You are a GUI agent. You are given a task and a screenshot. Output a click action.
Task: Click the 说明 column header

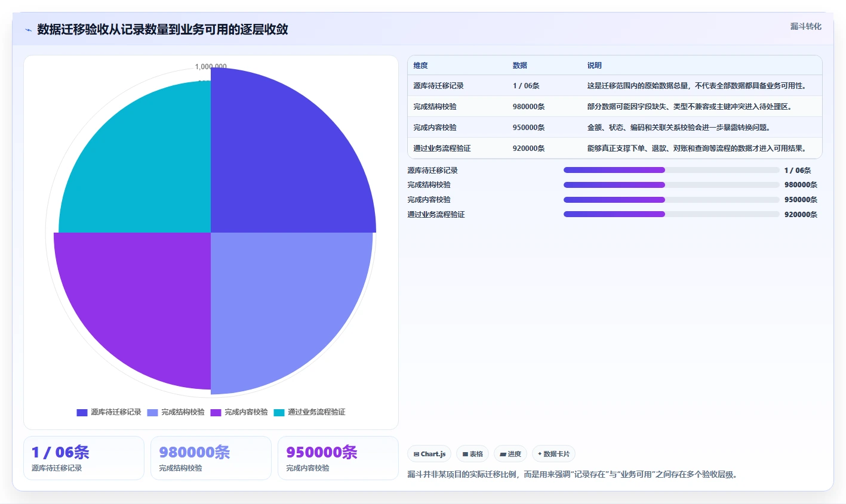(x=594, y=66)
